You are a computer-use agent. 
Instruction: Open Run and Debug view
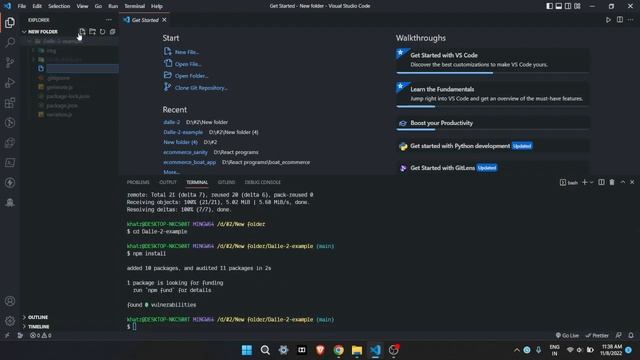pos(10,82)
